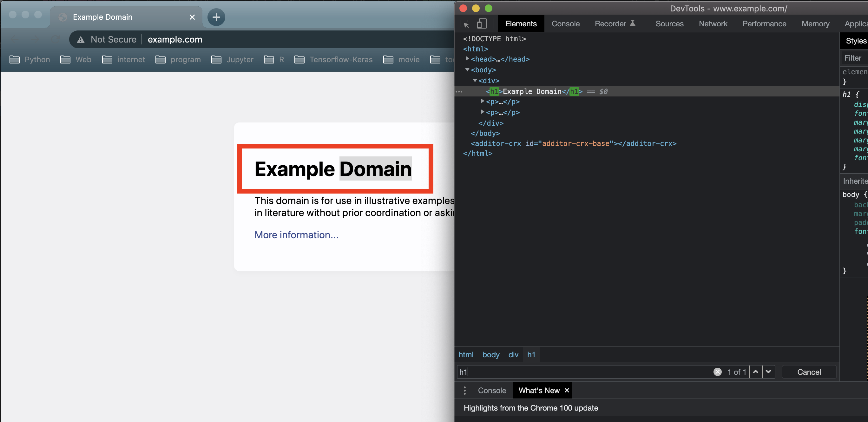Image resolution: width=868 pixels, height=422 pixels.
Task: Click Highlights from the Chrome 100 update
Action: tap(531, 408)
